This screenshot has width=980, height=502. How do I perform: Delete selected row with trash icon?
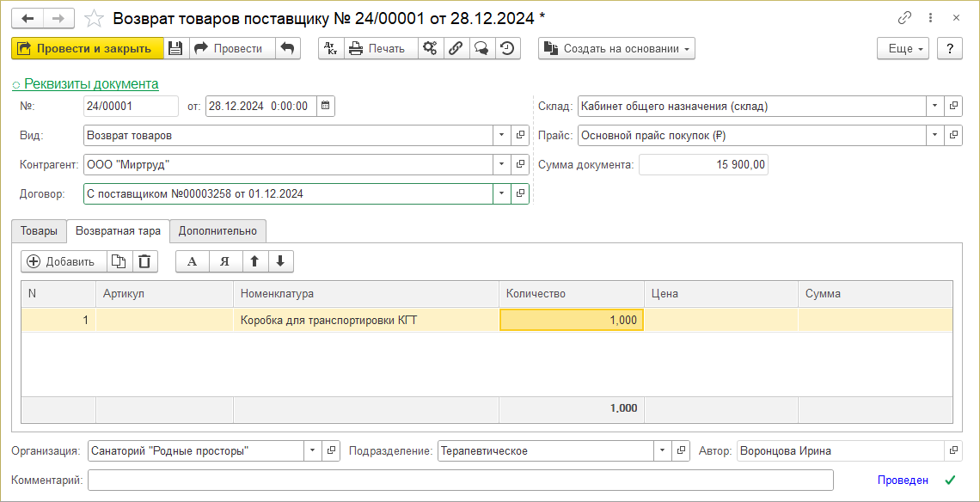(144, 262)
